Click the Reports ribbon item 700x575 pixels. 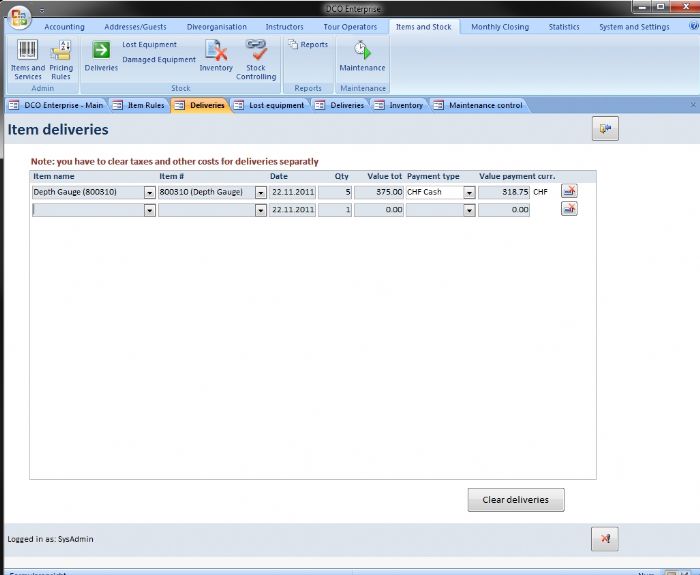[x=308, y=45]
